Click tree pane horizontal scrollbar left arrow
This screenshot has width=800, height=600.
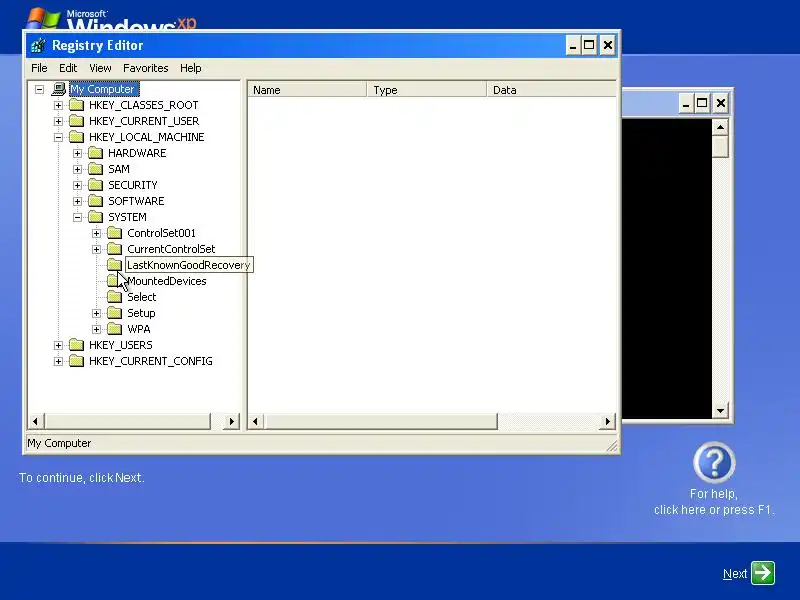tap(35, 421)
